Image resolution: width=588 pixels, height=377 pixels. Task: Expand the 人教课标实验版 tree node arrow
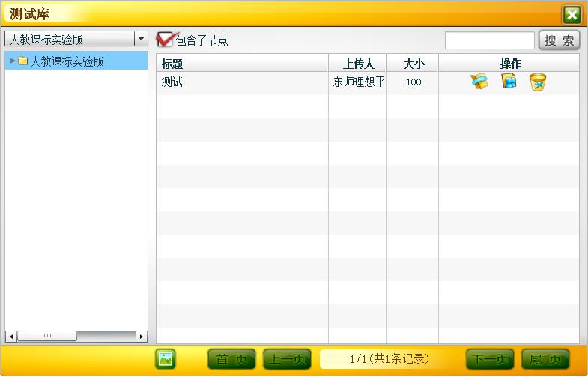point(12,61)
